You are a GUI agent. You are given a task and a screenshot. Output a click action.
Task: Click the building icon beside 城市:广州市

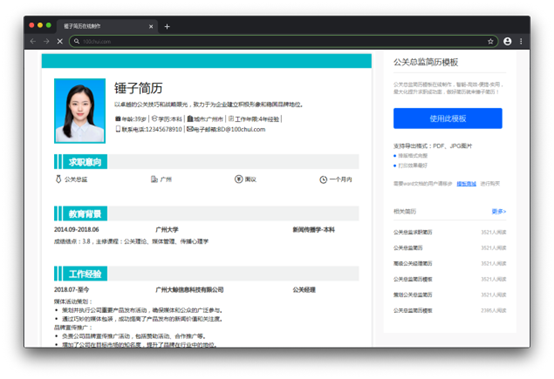click(x=190, y=119)
